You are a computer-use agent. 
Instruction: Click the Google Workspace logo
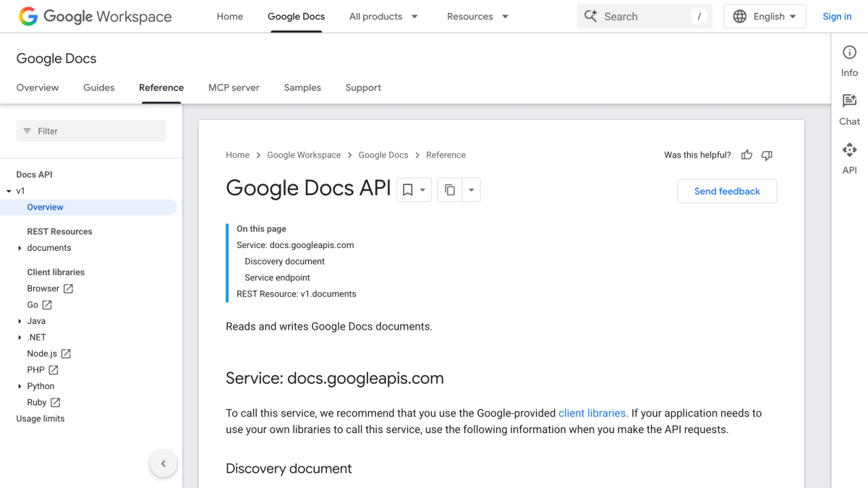pyautogui.click(x=95, y=17)
